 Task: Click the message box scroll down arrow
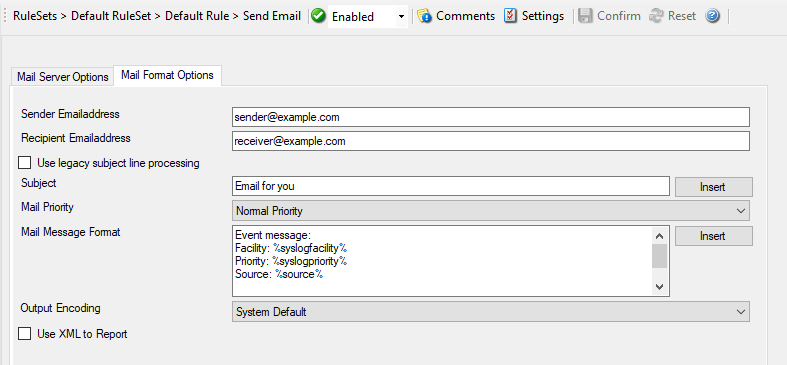coord(660,287)
